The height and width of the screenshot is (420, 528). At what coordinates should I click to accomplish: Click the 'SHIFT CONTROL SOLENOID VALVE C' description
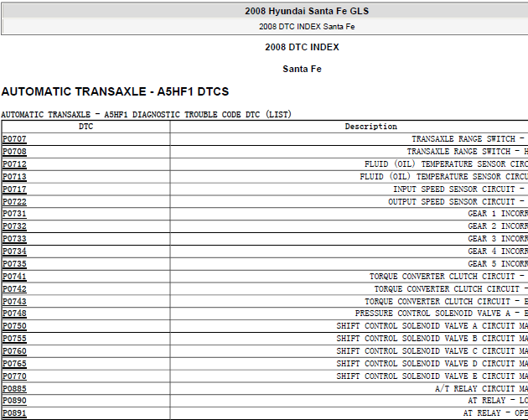click(x=406, y=351)
